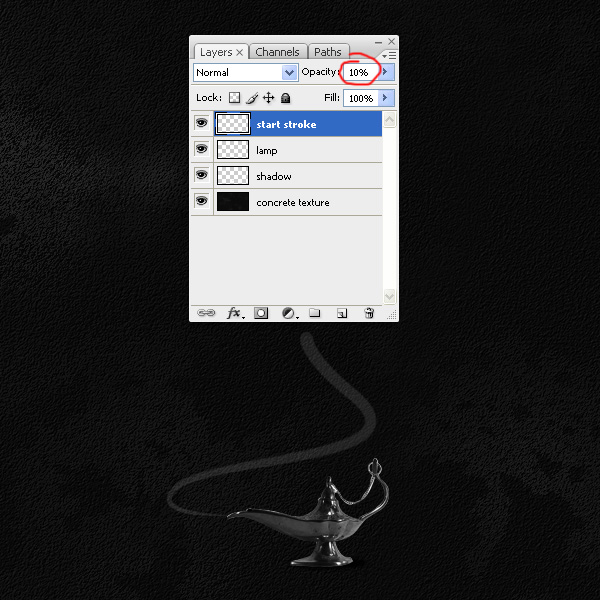The width and height of the screenshot is (600, 600).
Task: Hide the concrete texture layer
Action: 202,201
